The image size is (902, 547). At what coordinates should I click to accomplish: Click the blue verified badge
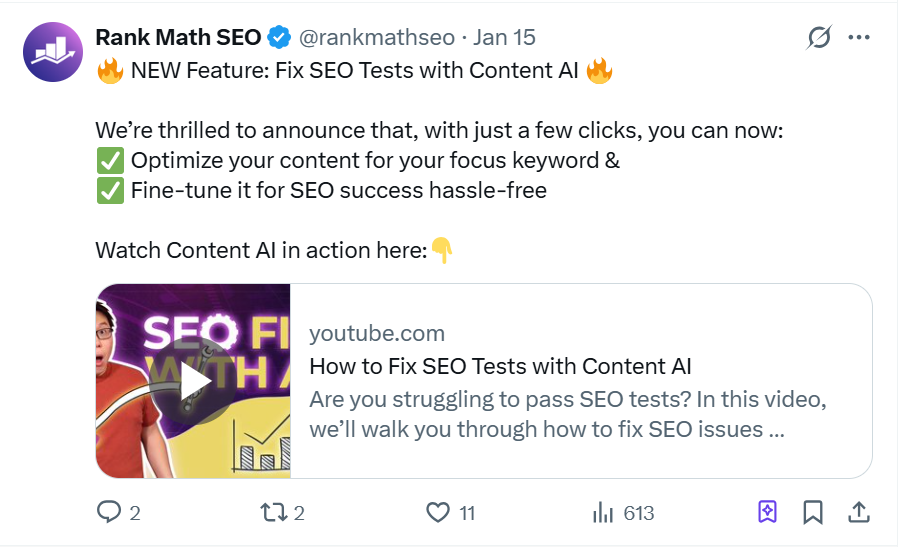pos(279,38)
